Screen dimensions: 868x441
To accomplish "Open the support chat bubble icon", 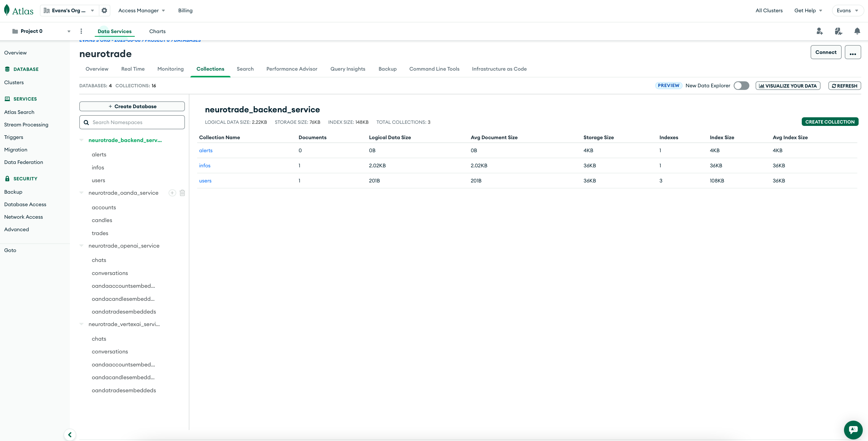I will [853, 430].
